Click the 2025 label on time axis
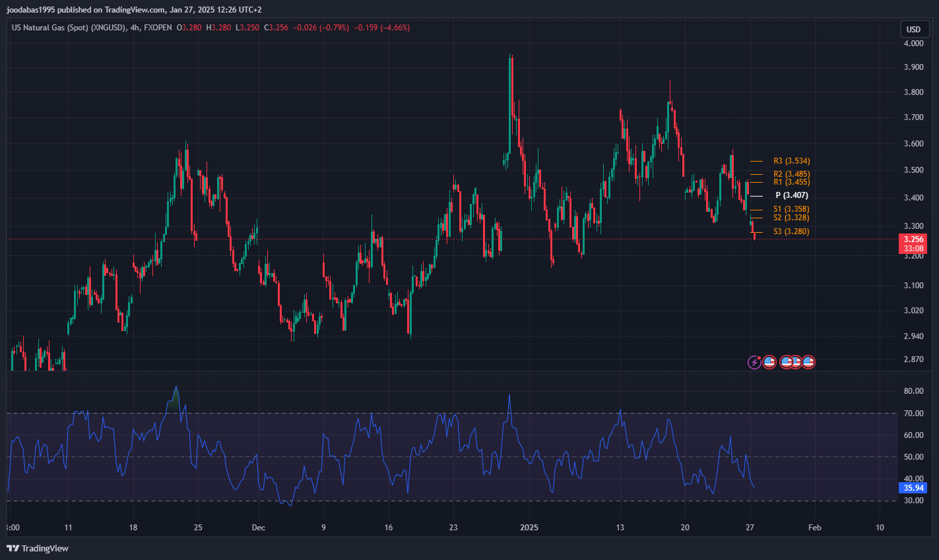This screenshot has height=560, width=939. click(x=529, y=528)
